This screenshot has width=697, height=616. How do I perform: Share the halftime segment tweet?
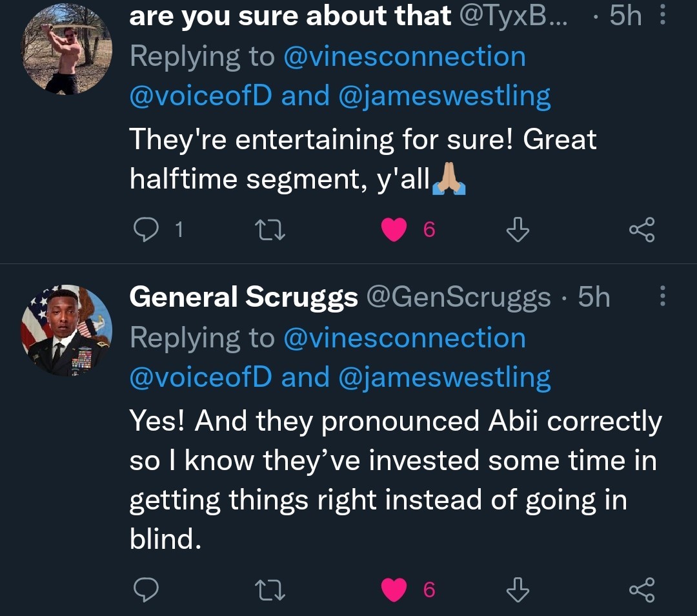[641, 230]
